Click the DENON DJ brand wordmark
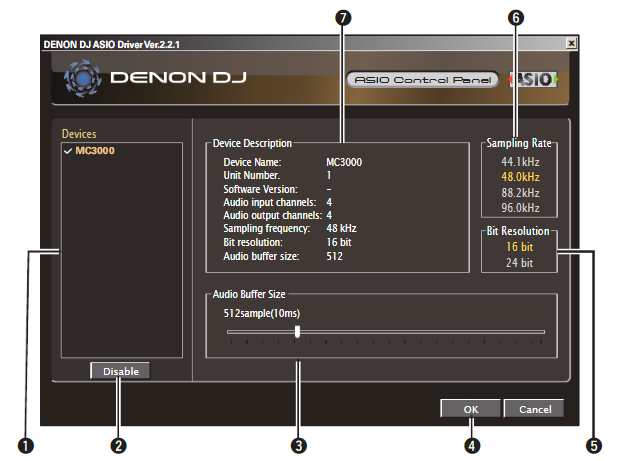Image resolution: width=619 pixels, height=461 pixels. click(x=178, y=77)
